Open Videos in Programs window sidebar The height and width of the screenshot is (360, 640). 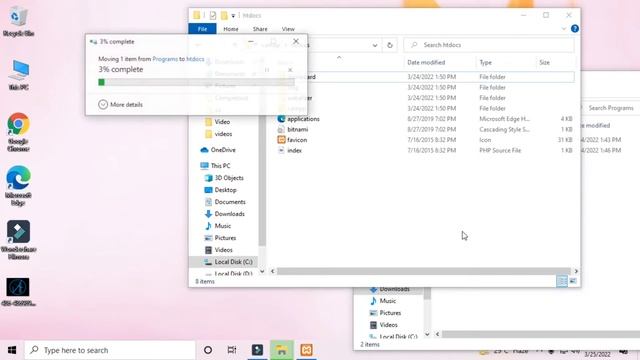pyautogui.click(x=384, y=325)
